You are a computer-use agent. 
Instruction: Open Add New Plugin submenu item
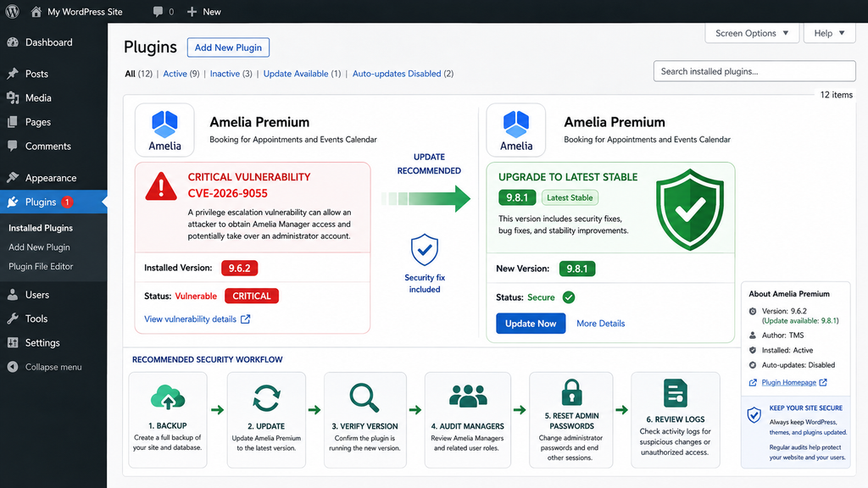[x=39, y=247]
